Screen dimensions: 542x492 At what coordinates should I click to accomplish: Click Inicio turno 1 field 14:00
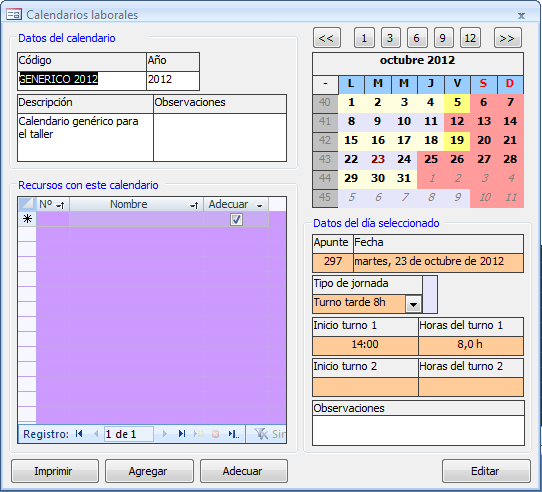pyautogui.click(x=365, y=346)
